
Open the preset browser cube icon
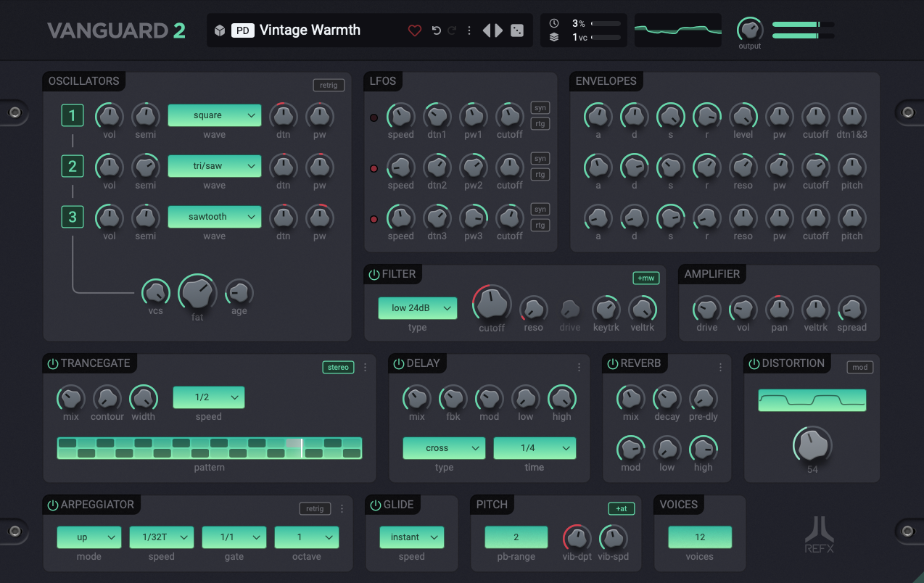click(x=220, y=30)
